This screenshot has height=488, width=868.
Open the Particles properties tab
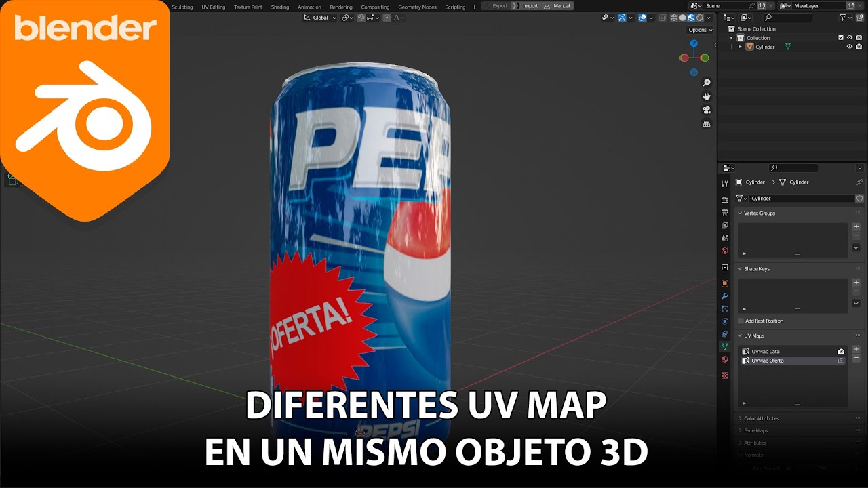(x=724, y=308)
